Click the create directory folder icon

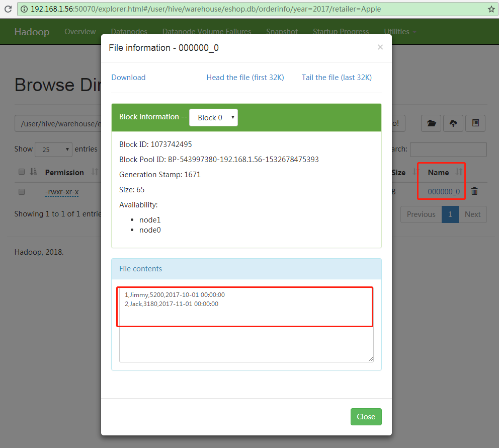(x=431, y=123)
